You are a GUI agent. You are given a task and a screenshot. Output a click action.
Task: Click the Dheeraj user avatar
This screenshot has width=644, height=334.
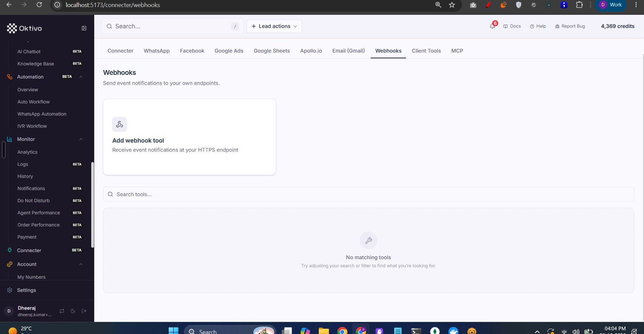[x=9, y=311]
